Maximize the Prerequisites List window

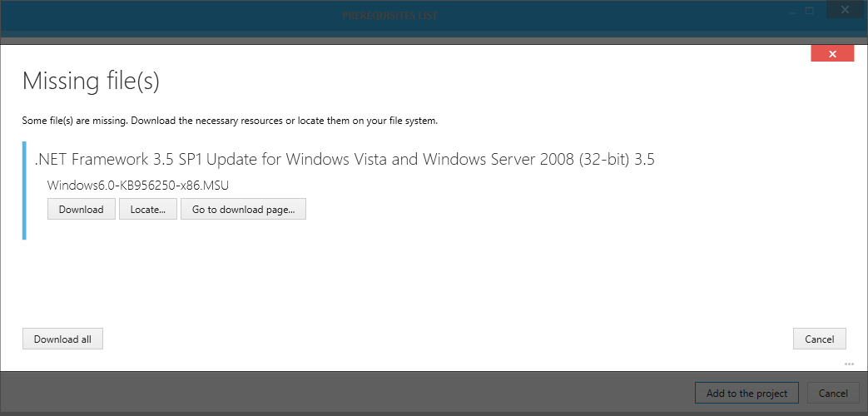tap(809, 12)
